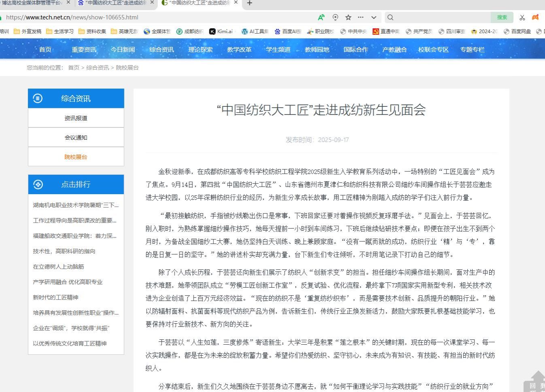Open the game controller icon in toolbar
The width and height of the screenshot is (545, 392).
click(x=535, y=17)
